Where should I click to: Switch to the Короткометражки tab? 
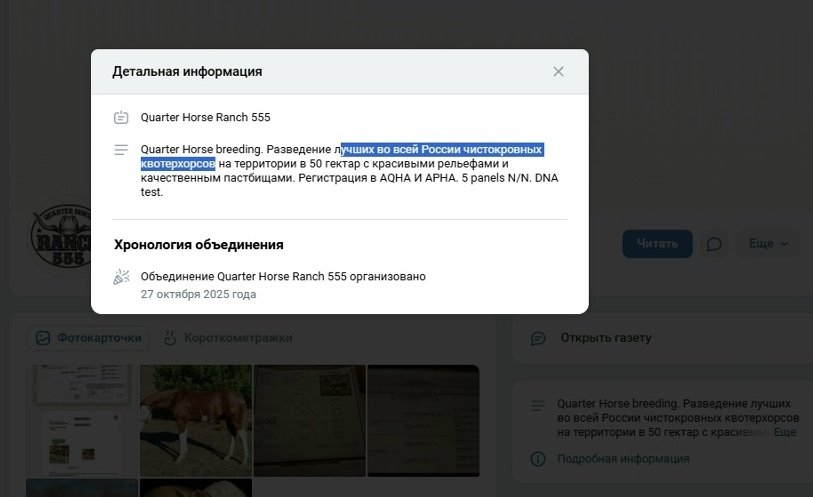point(228,338)
